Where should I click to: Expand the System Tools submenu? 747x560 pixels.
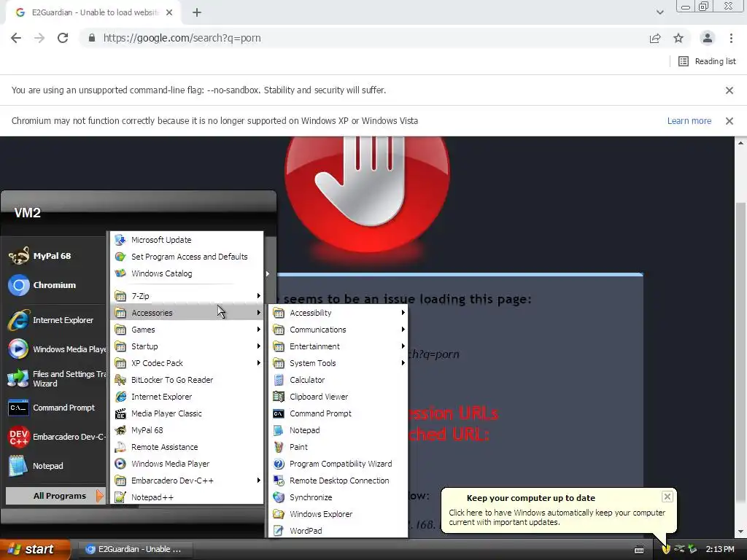338,363
